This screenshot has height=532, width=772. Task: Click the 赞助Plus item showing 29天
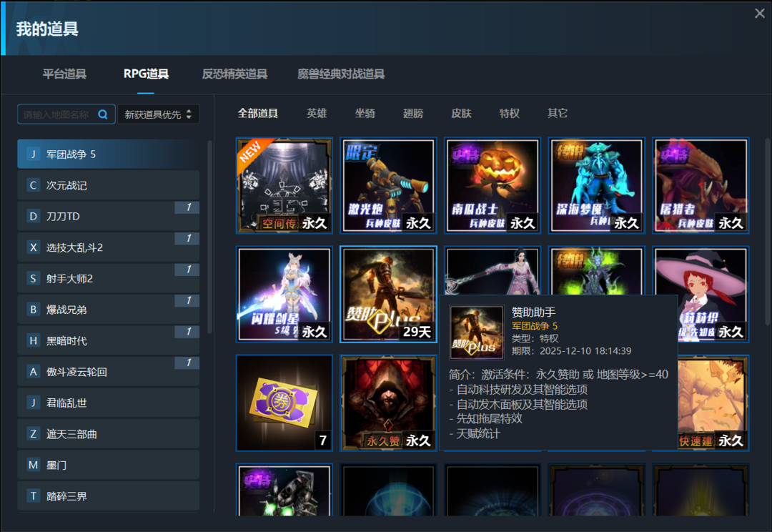(x=388, y=293)
